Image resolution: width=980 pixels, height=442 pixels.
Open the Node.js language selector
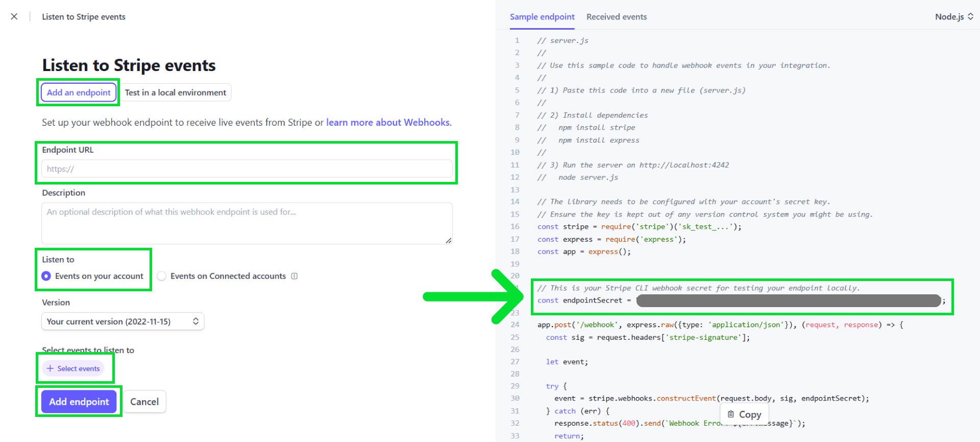tap(954, 17)
